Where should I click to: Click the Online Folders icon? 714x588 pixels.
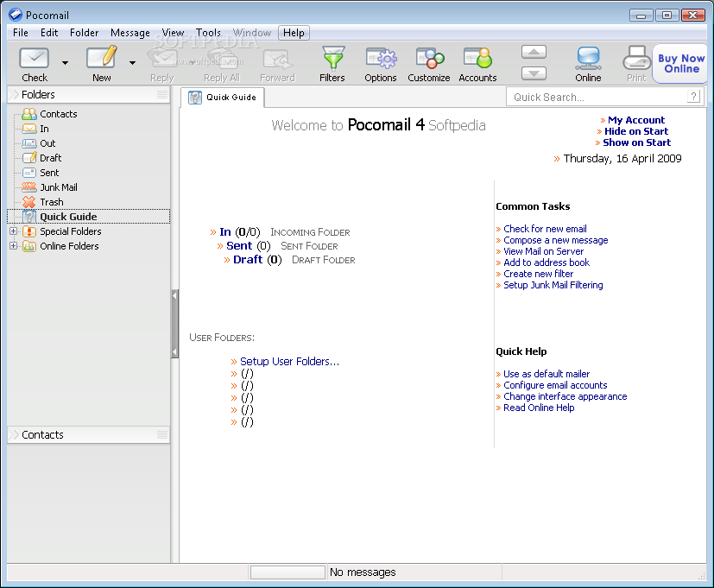(29, 246)
